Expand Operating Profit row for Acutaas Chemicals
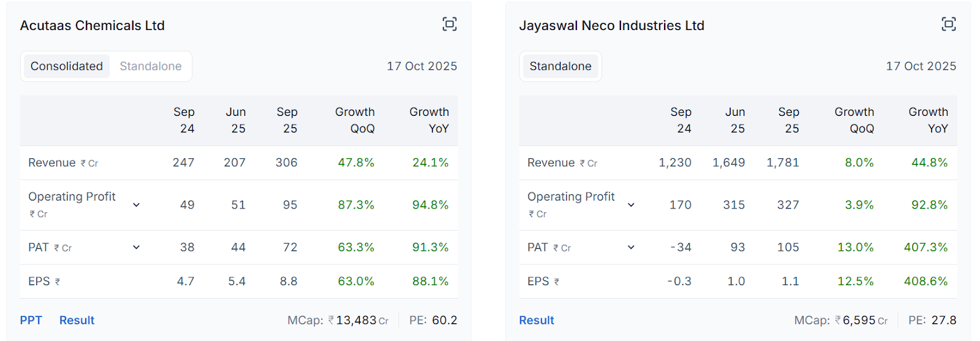The height and width of the screenshot is (341, 980). (x=137, y=205)
